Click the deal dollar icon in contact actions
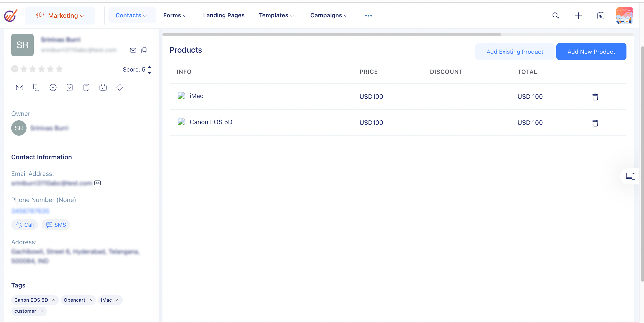This screenshot has height=323, width=644. [x=53, y=87]
